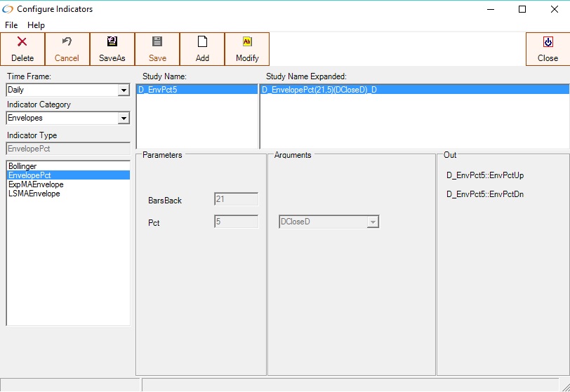Click the app logo in title bar
This screenshot has height=392, width=570.
coord(8,9)
